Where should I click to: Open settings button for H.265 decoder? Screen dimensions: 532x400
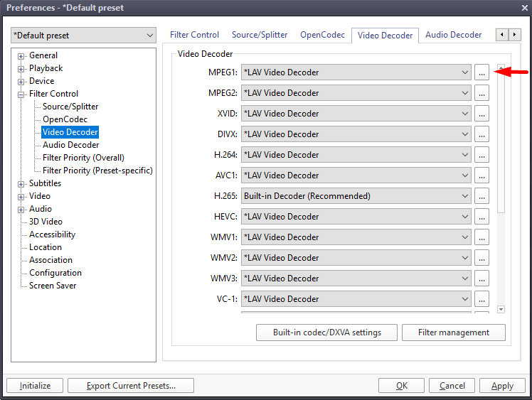click(482, 196)
